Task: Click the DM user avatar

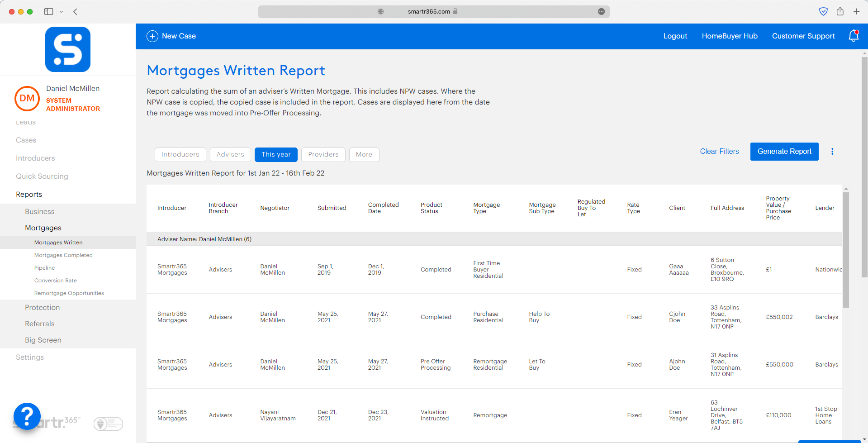Action: point(27,98)
